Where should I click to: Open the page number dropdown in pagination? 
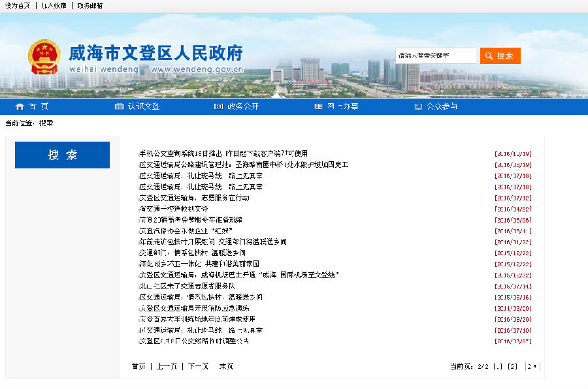tap(531, 366)
